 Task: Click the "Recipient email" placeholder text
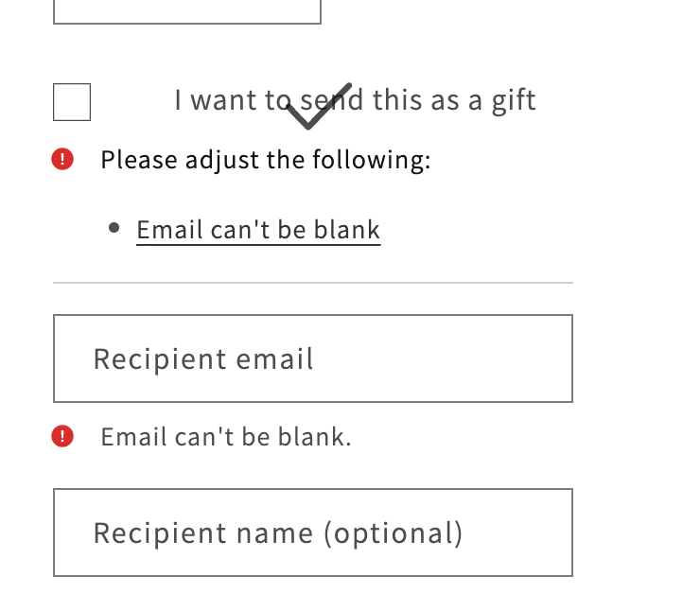pos(203,359)
